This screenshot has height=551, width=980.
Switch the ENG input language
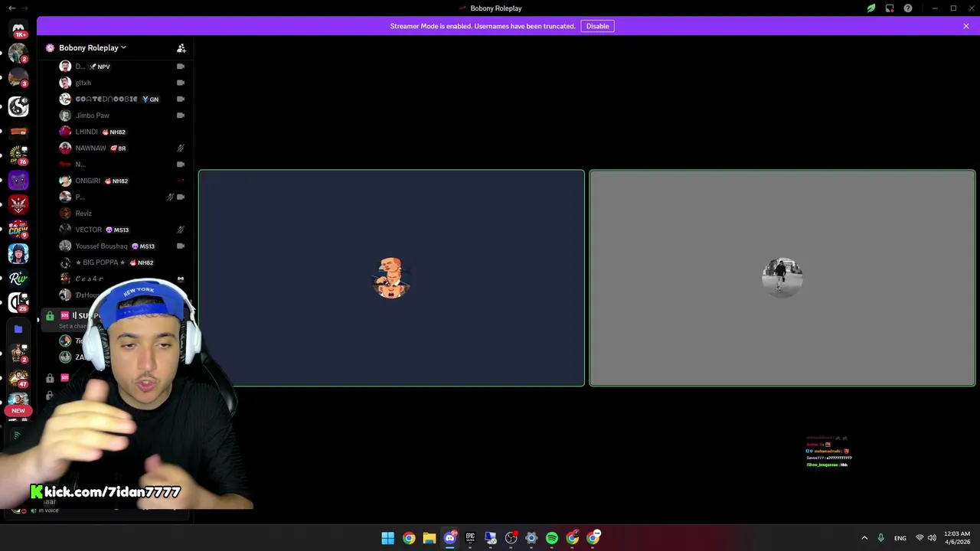tap(900, 538)
